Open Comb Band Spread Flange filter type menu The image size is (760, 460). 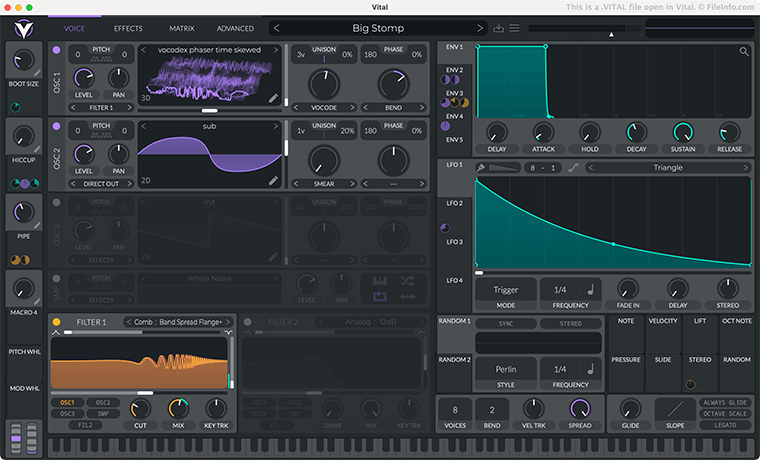(x=175, y=322)
